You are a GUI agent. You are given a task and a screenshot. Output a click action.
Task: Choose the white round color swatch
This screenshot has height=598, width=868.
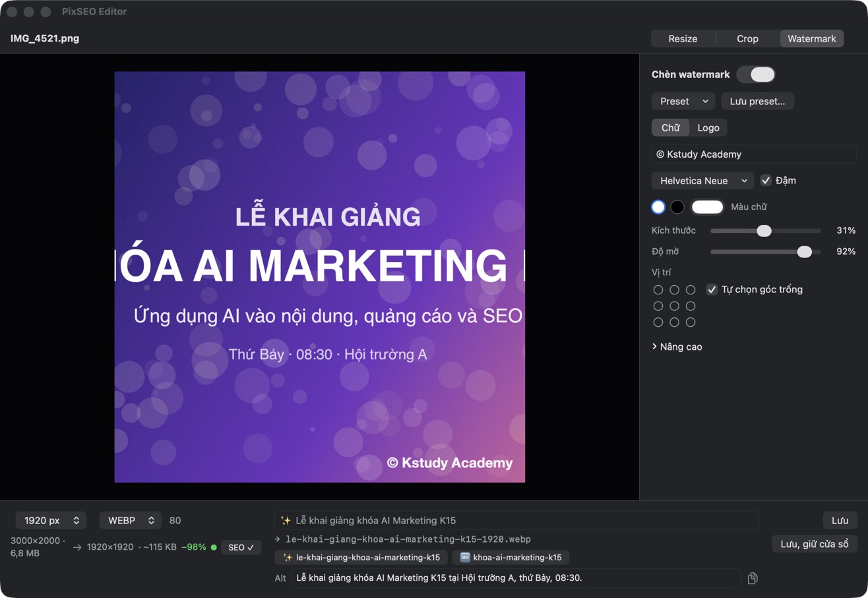658,207
